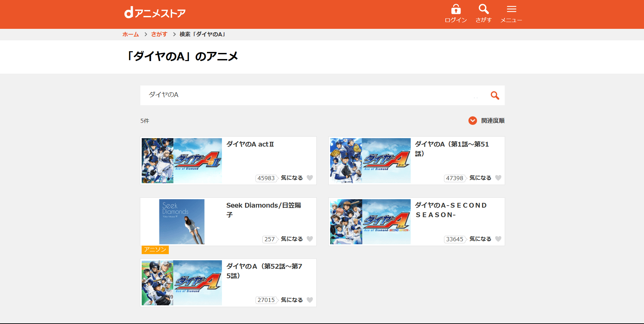
Task: Click the magnifier search icon in header
Action: coord(483,9)
